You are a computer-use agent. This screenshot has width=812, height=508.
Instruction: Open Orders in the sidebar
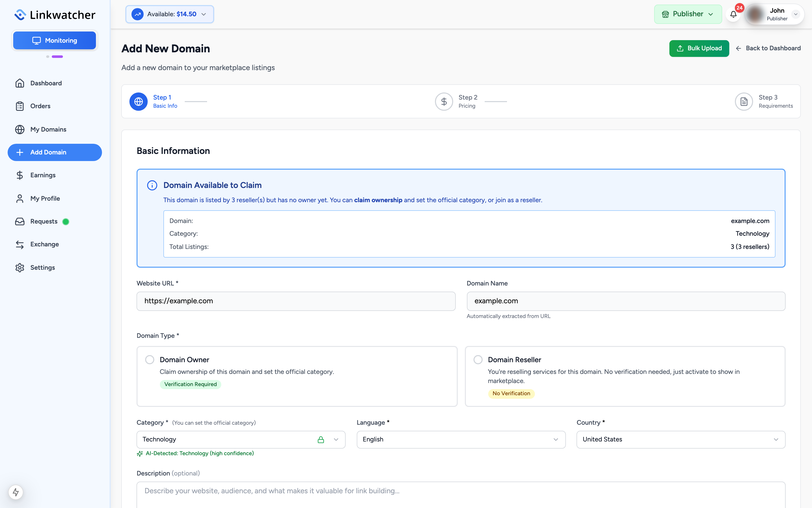(x=55, y=106)
